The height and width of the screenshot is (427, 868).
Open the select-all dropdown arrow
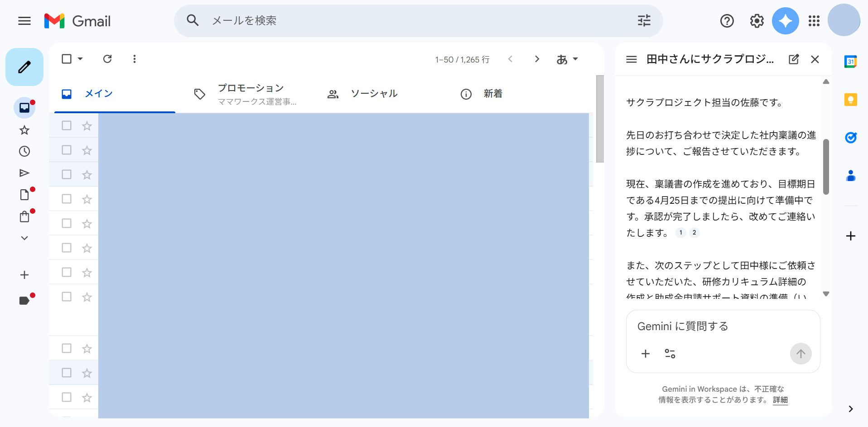coord(80,59)
